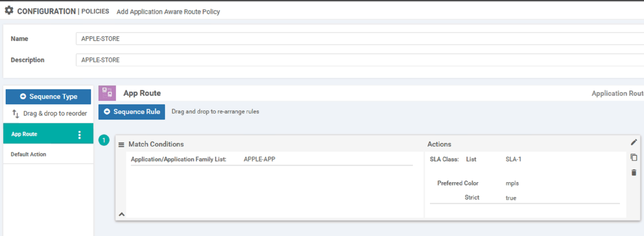This screenshot has height=236, width=644.
Task: Click the mpls preferred color value
Action: 512,184
